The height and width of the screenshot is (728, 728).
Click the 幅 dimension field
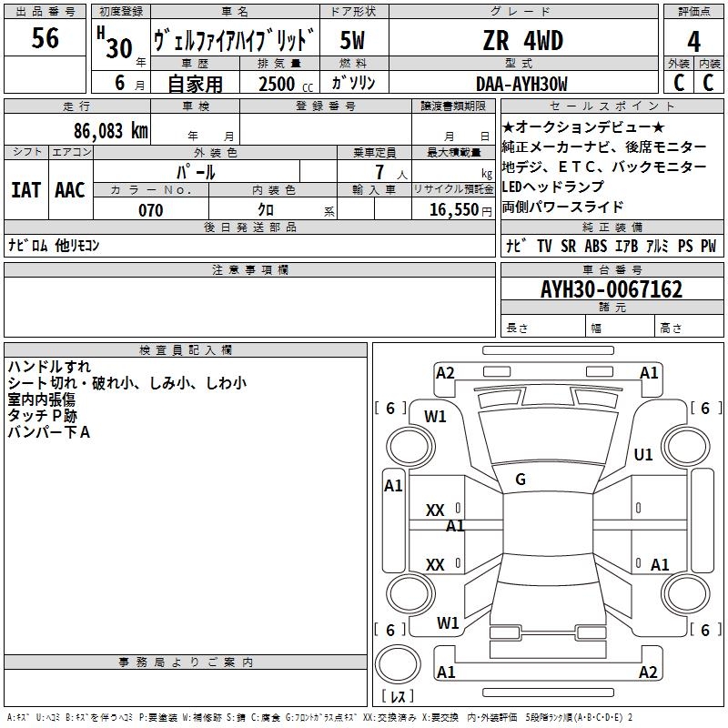point(621,327)
